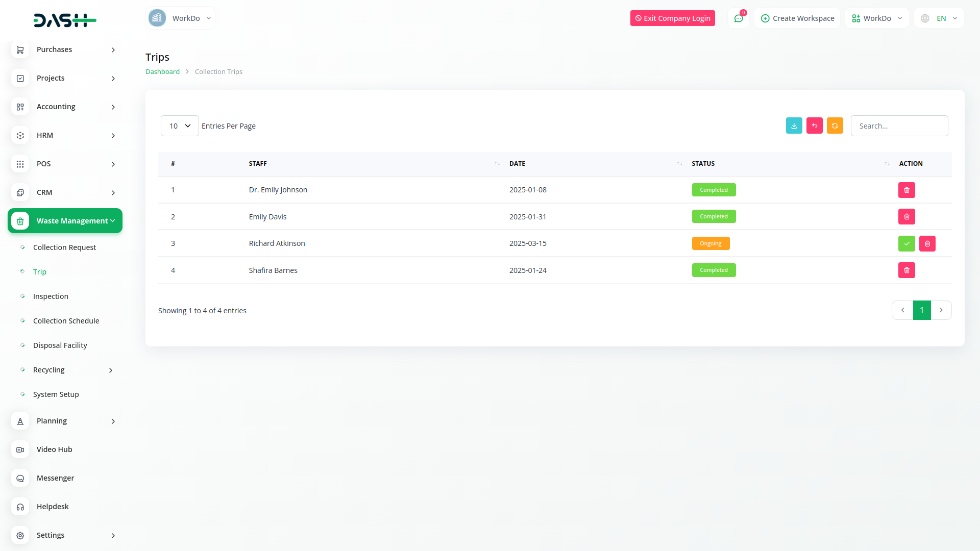Viewport: 980px width, 551px height.
Task: Open the WorkDo workspace switcher dropdown
Action: click(x=877, y=18)
